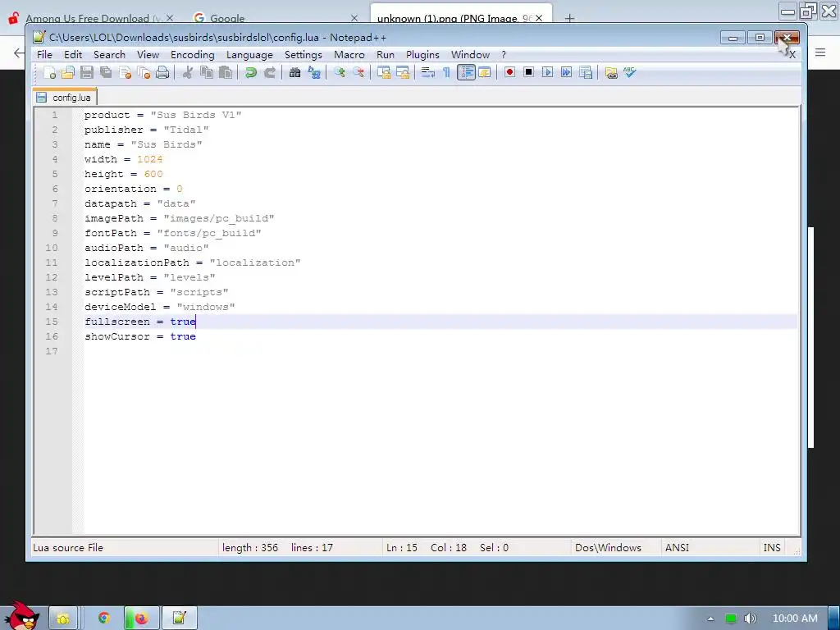Click the browser back arrow
Screen dimensions: 840x630
19,52
